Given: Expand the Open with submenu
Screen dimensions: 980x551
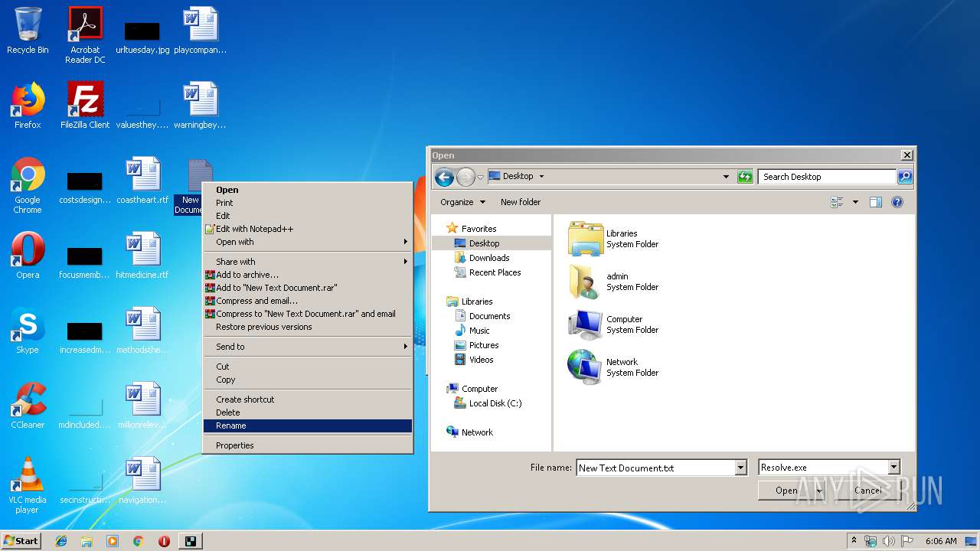Looking at the screenshot, I should point(308,242).
